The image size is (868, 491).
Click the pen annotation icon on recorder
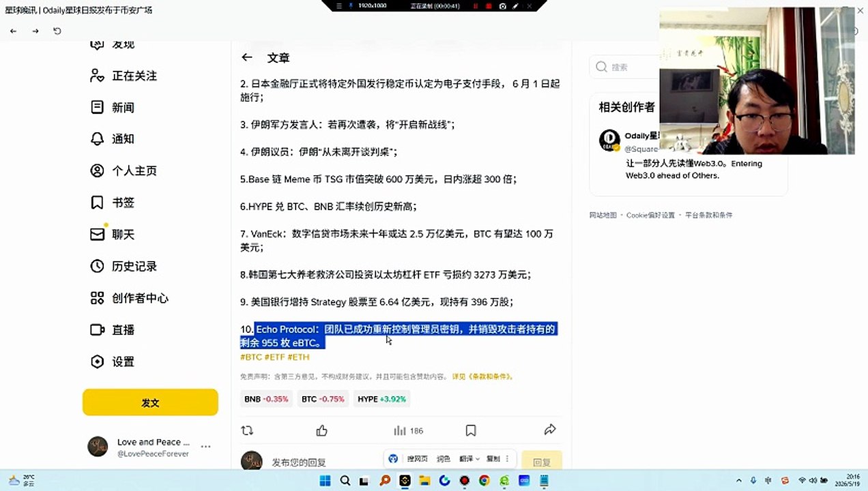coord(516,5)
